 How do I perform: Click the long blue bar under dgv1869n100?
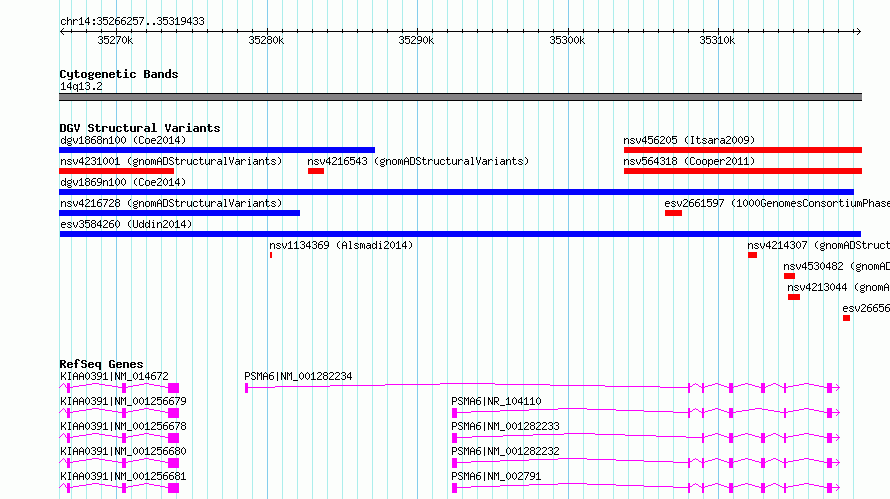pyautogui.click(x=456, y=192)
